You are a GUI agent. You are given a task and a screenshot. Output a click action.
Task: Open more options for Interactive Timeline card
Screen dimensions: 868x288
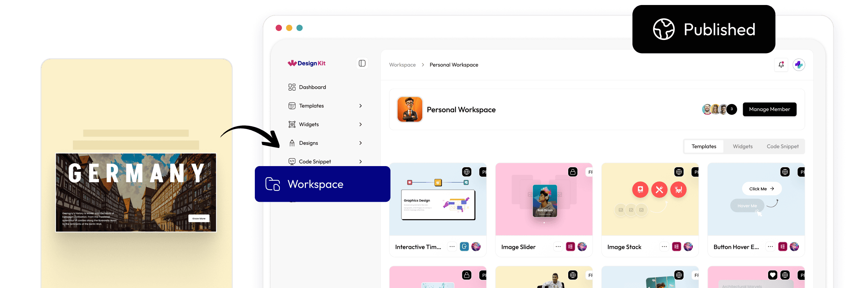452,247
